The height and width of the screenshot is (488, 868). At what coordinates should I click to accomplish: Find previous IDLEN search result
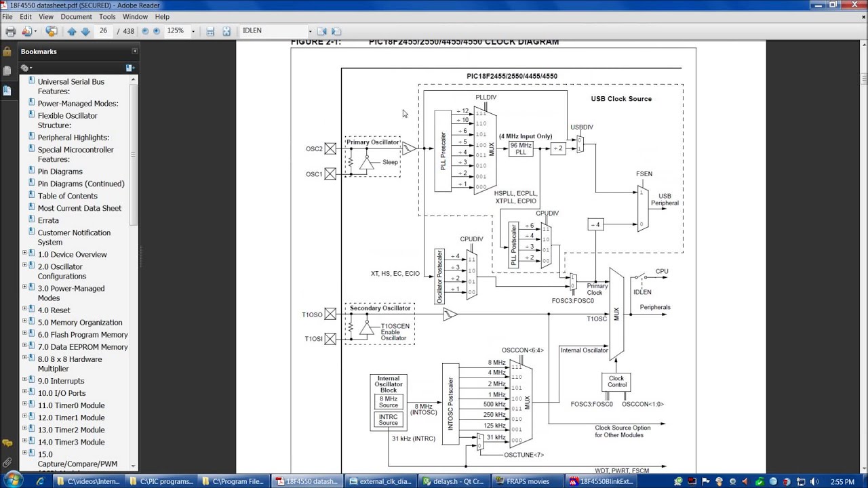coord(322,31)
